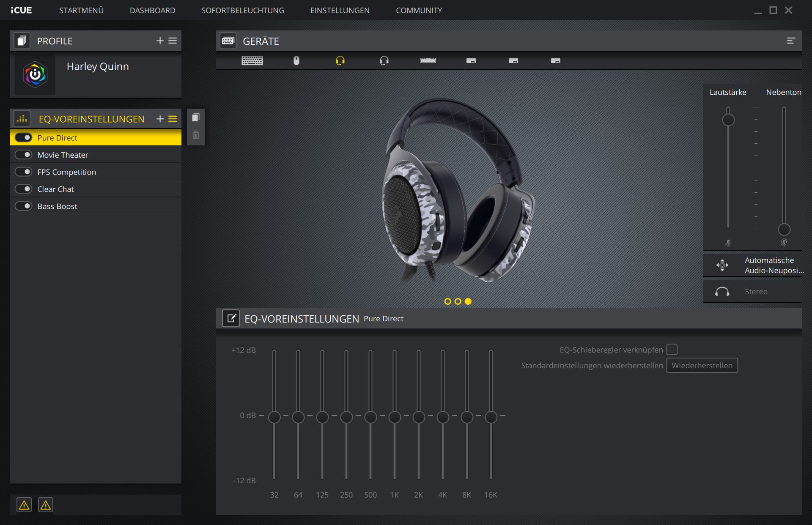This screenshot has width=812, height=525.
Task: Toggle the Clear Chat preset switch
Action: point(23,189)
